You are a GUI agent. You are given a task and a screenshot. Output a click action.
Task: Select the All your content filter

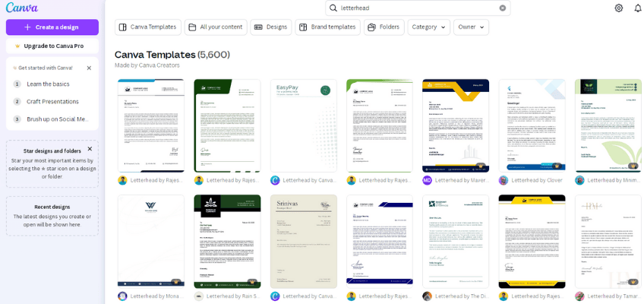(x=216, y=27)
